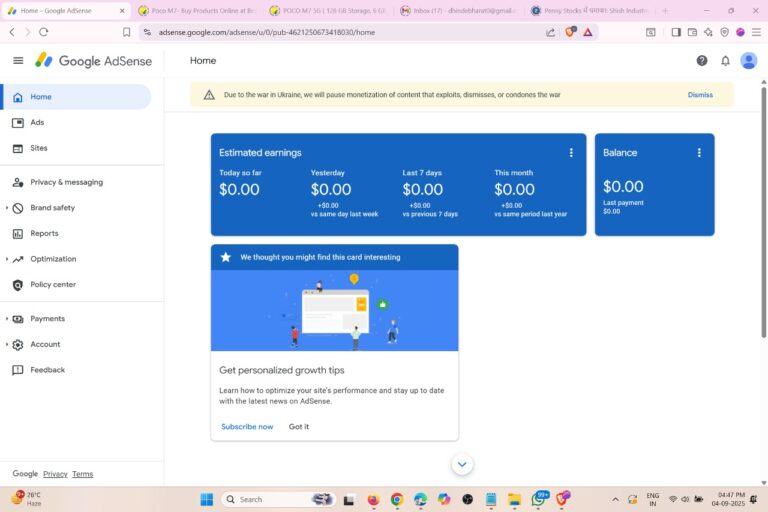Open the notifications bell icon
Image resolution: width=768 pixels, height=512 pixels.
725,61
